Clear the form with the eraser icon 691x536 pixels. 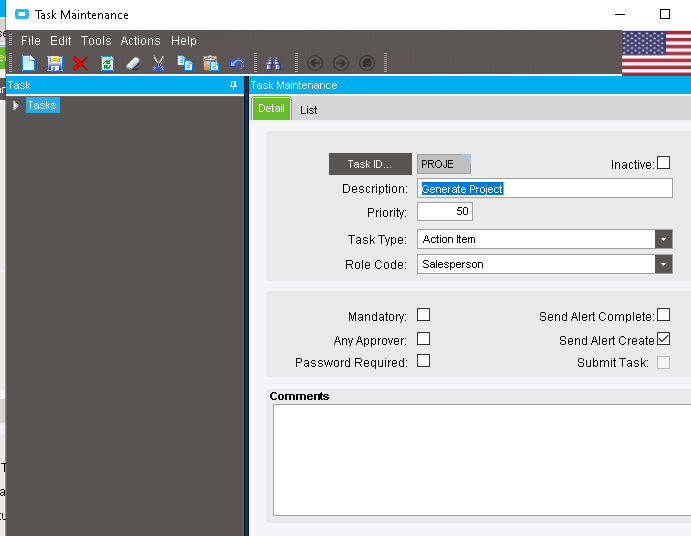coord(133,63)
